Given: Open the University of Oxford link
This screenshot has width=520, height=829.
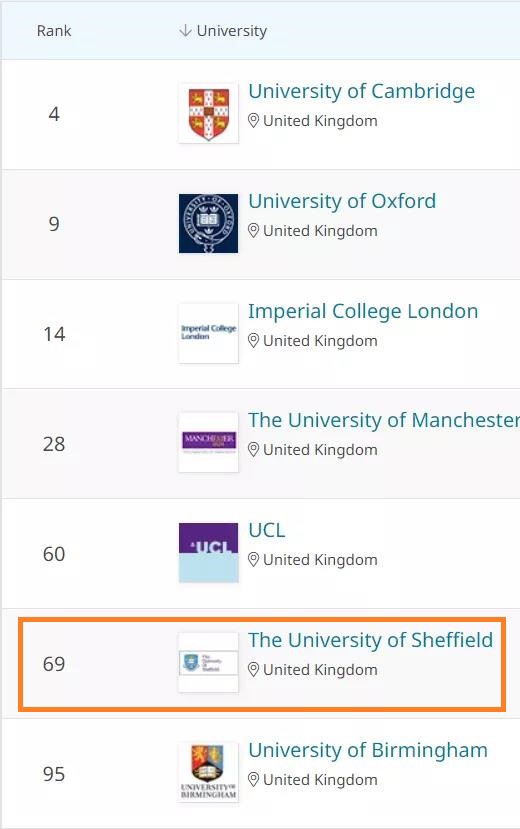Looking at the screenshot, I should 342,201.
